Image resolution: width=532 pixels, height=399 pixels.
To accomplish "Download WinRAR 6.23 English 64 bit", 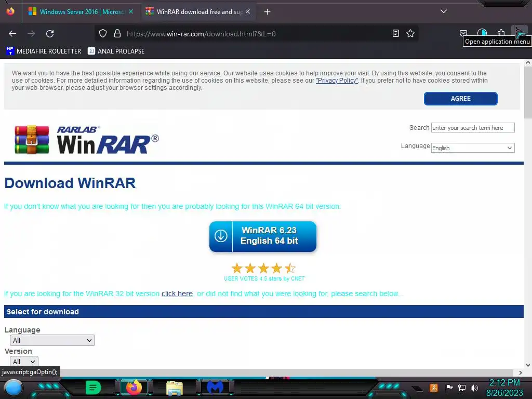I will 263,236.
